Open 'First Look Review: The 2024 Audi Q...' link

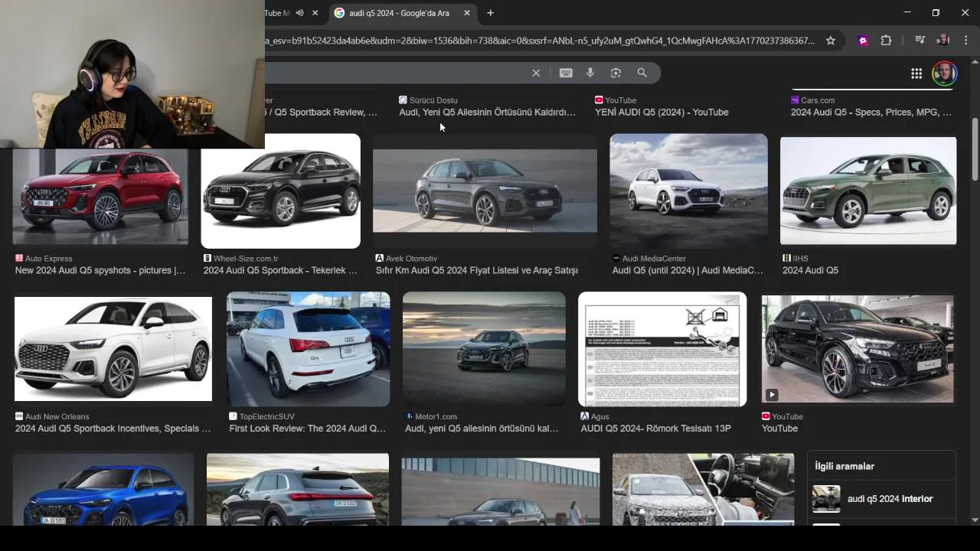click(x=308, y=429)
